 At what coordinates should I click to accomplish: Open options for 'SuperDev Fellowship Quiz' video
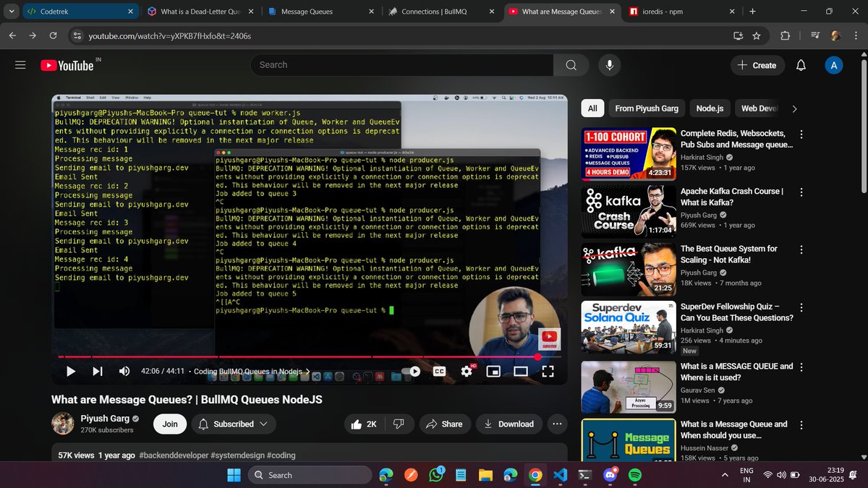[x=801, y=307]
